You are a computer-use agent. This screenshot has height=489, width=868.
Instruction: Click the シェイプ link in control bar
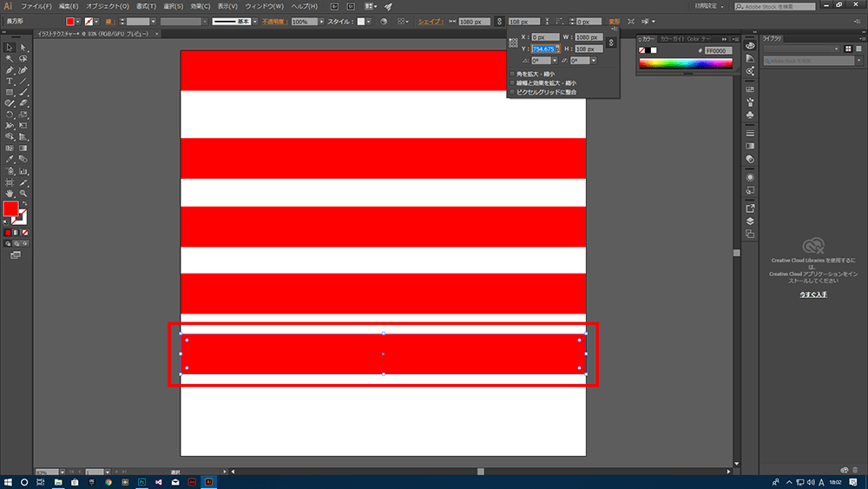point(431,22)
